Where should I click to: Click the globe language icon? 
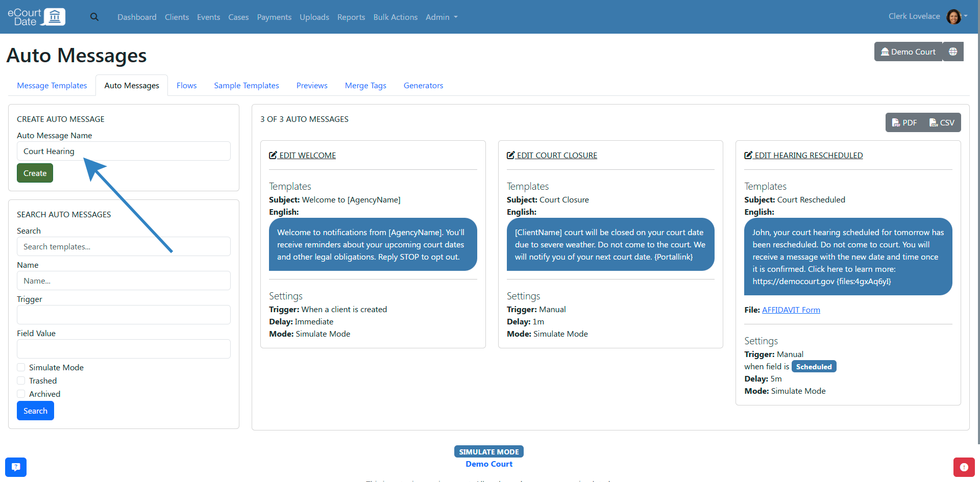coord(953,52)
